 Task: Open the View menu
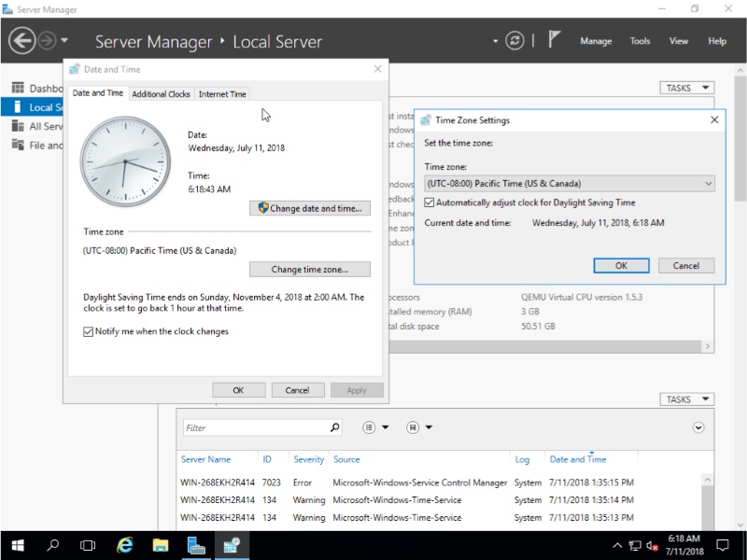(x=679, y=41)
